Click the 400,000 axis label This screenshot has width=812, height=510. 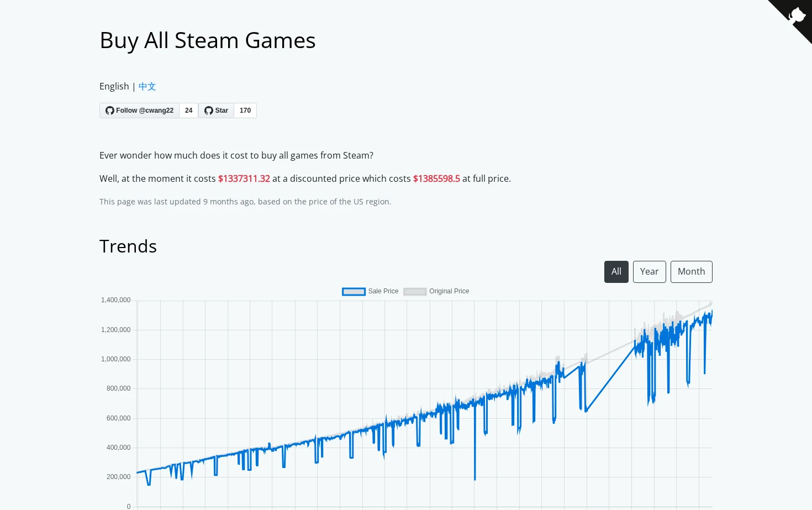click(118, 448)
